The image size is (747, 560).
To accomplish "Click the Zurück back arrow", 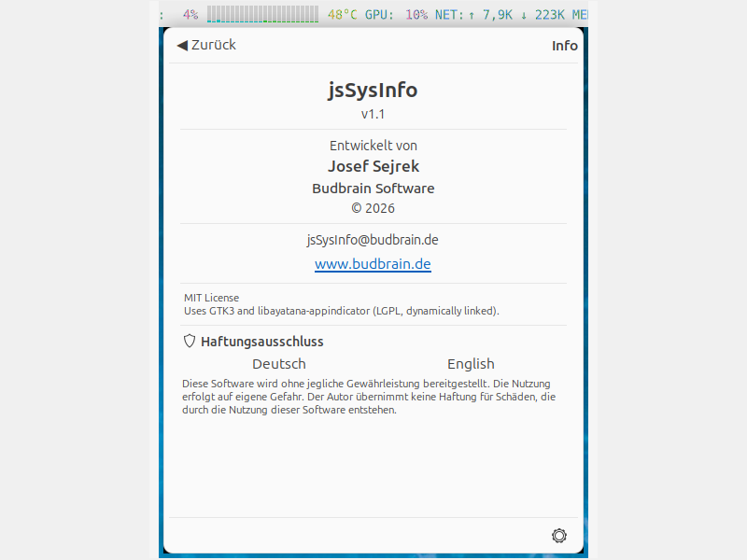I will (183, 45).
